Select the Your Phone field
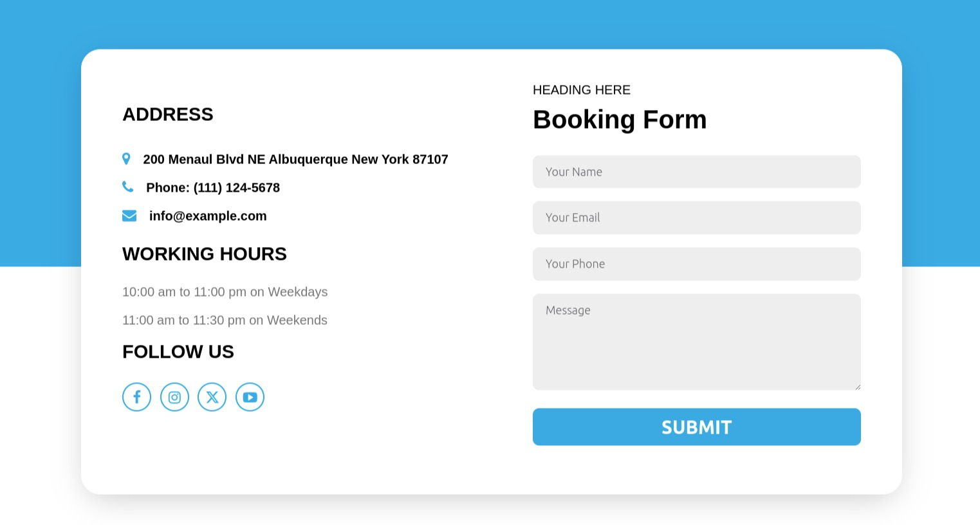This screenshot has height=525, width=980. (x=696, y=264)
